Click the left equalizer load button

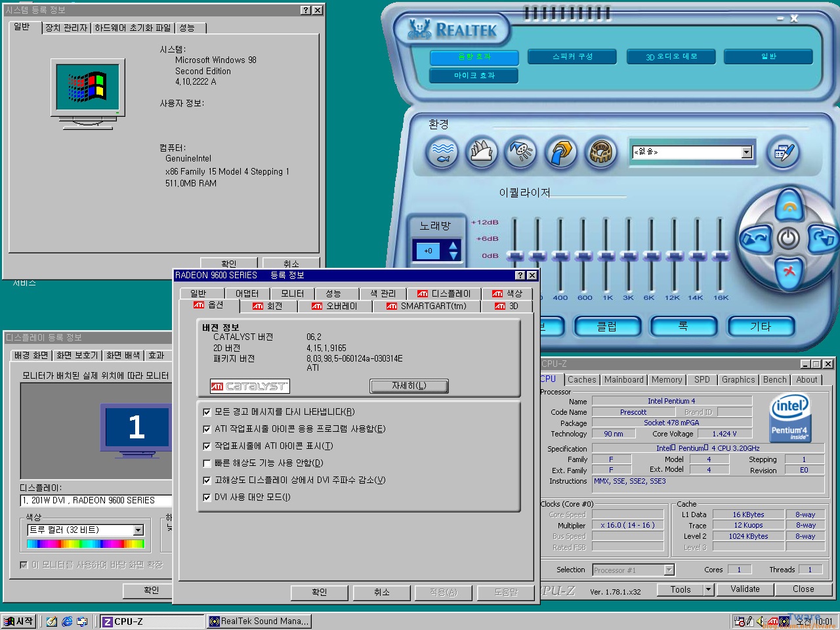coord(757,238)
